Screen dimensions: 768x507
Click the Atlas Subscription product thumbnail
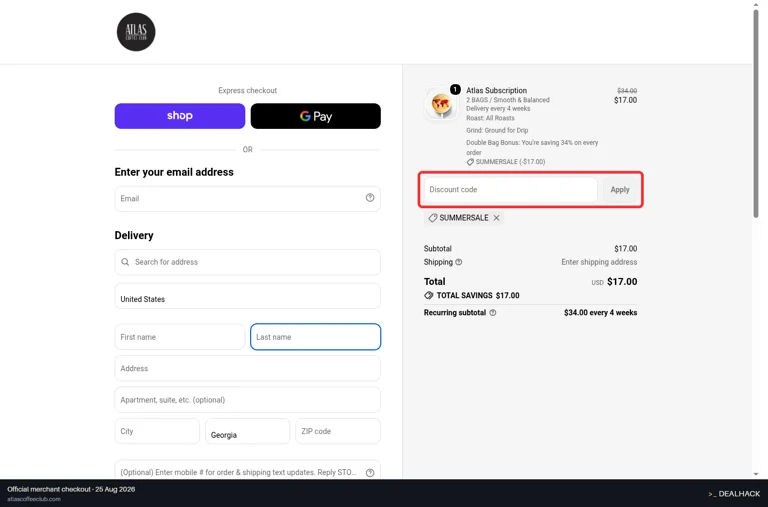tap(441, 104)
